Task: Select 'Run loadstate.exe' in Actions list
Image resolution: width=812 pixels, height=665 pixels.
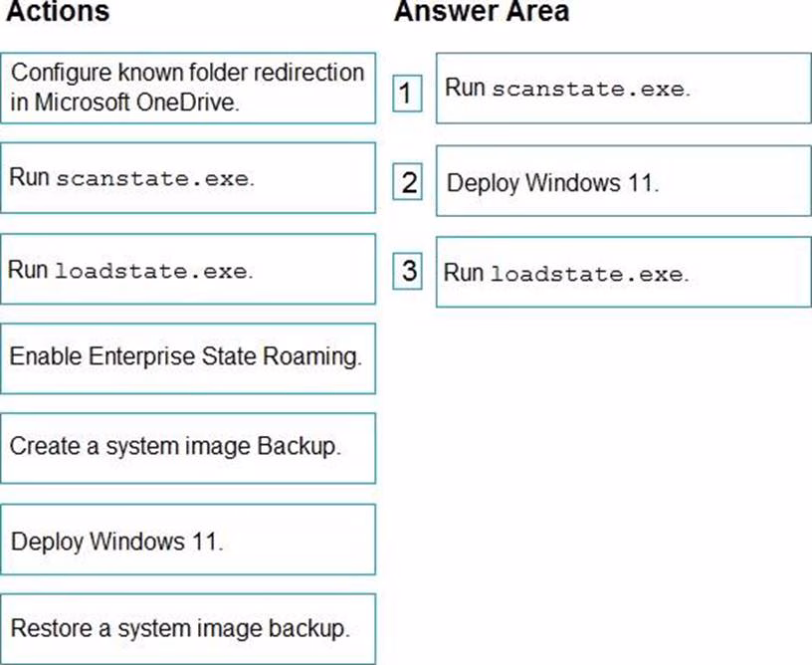Action: pos(188,269)
